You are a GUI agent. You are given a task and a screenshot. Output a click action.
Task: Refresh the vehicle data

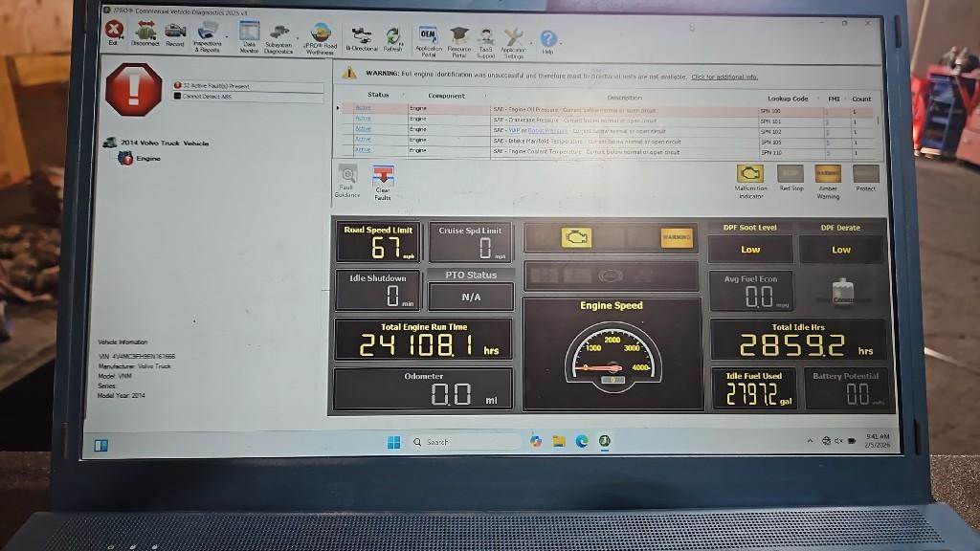click(x=392, y=38)
